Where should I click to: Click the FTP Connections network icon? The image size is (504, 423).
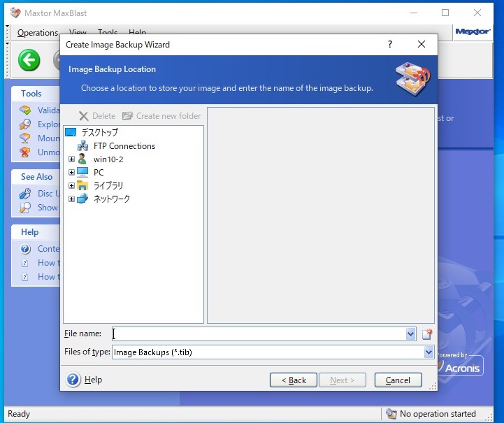82,146
